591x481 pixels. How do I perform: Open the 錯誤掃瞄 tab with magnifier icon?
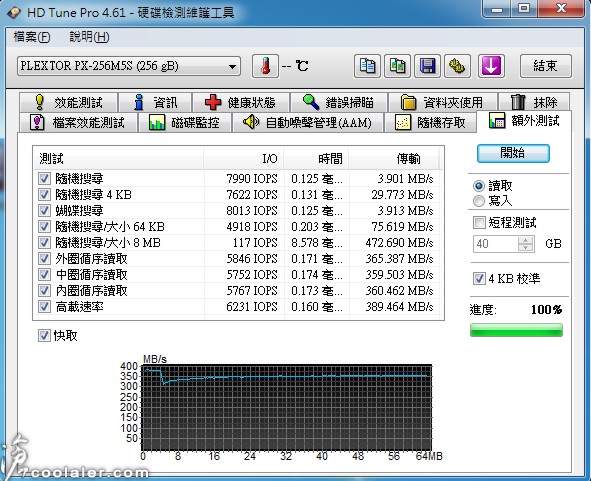[x=338, y=102]
